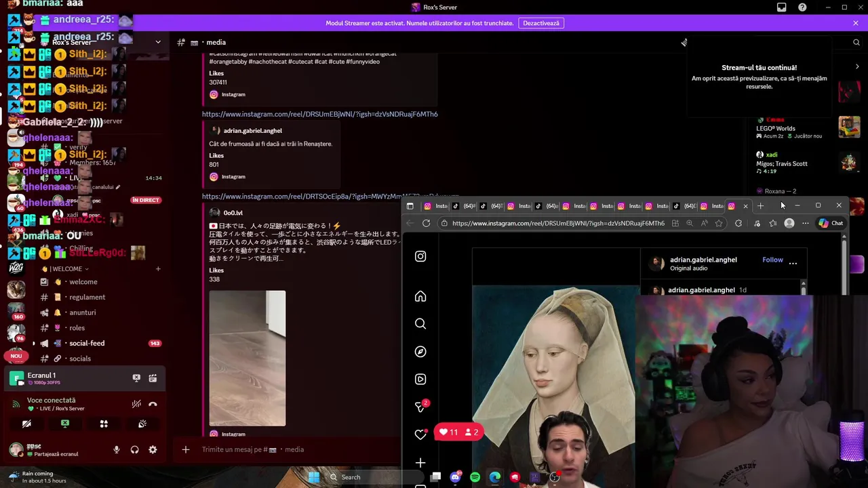Image resolution: width=868 pixels, height=488 pixels.
Task: Open first Instagram reel link DRSUmEBjWNl
Action: (319, 115)
